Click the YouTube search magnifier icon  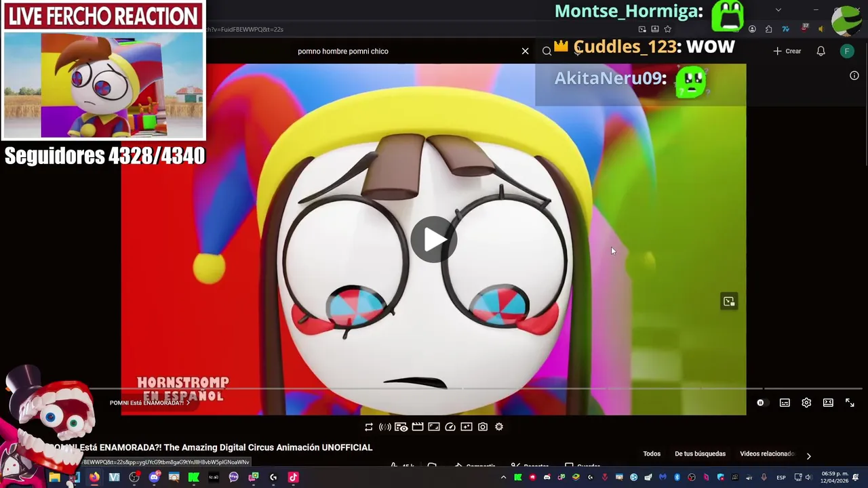coord(547,51)
